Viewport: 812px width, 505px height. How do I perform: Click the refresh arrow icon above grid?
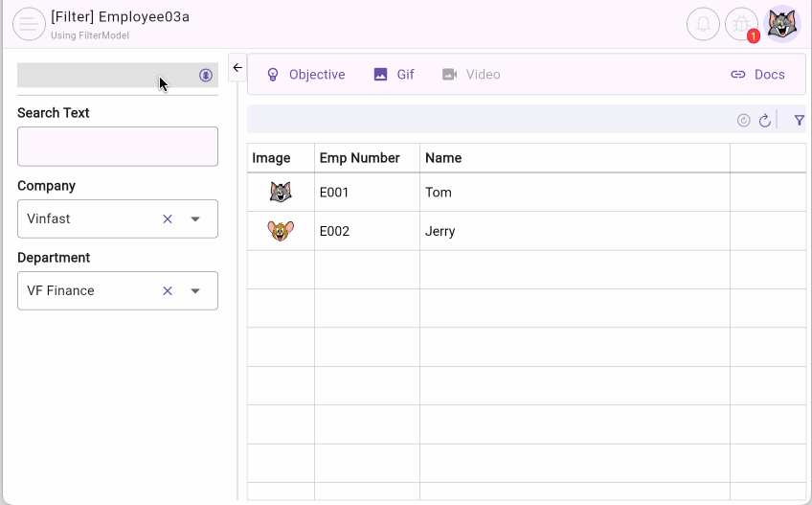coord(764,120)
